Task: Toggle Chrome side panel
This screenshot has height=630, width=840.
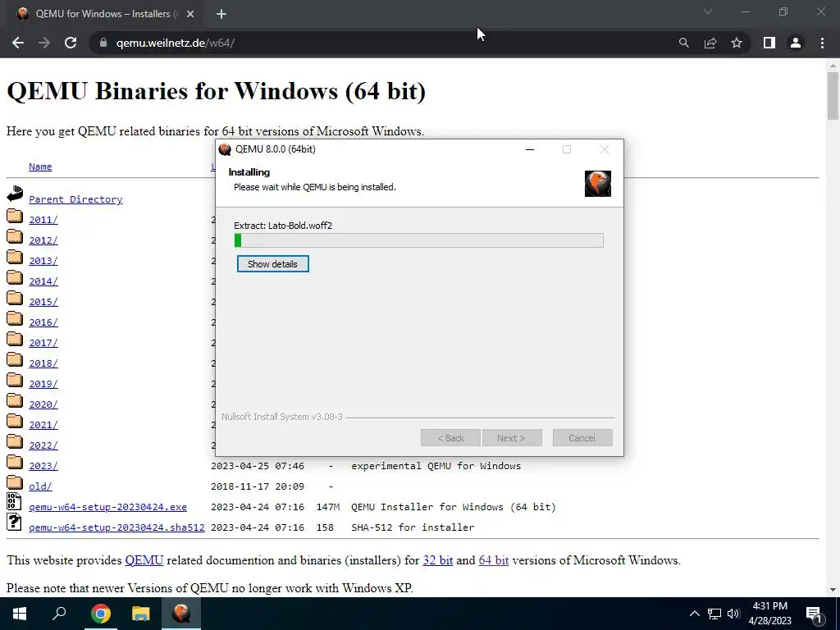Action: click(x=769, y=43)
